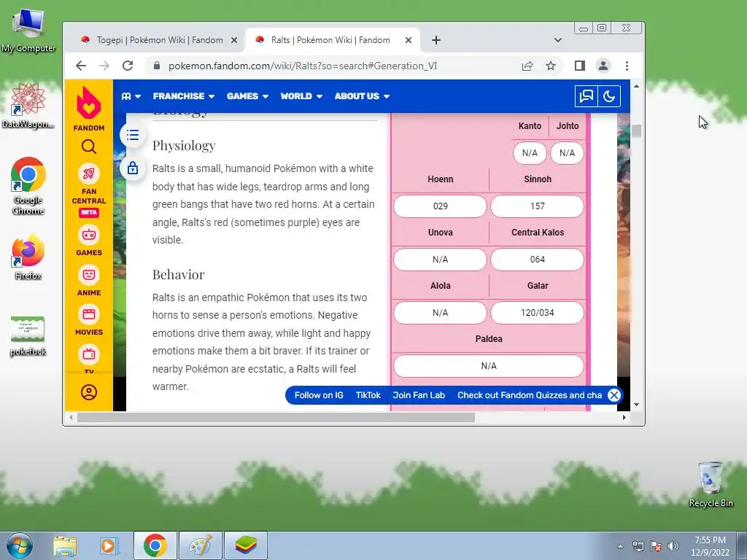Click Hoenn dex number 029
This screenshot has height=560, width=747.
440,206
